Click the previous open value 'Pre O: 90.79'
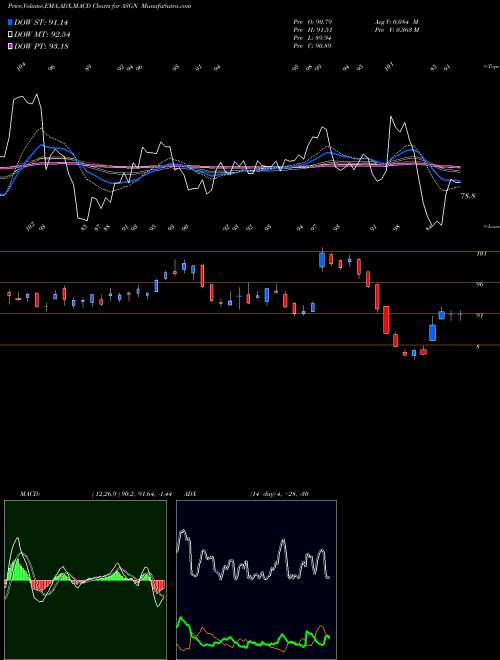The width and height of the screenshot is (500, 660). 313,21
